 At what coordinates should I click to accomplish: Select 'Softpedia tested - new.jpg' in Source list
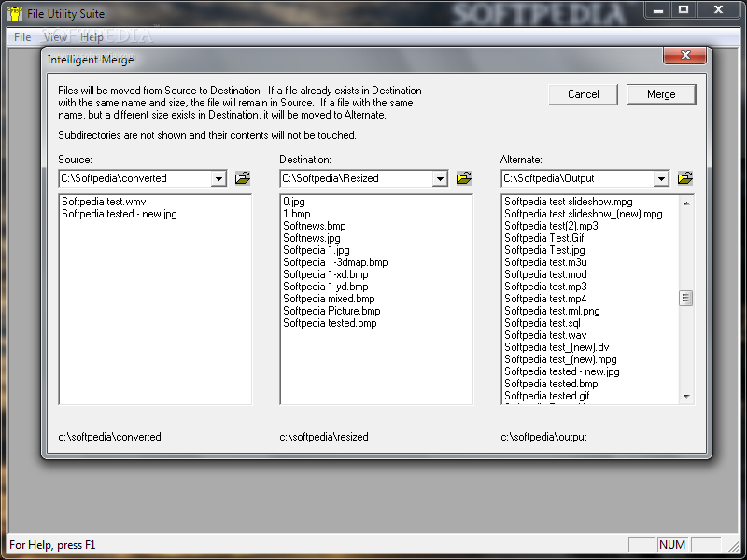(x=120, y=214)
